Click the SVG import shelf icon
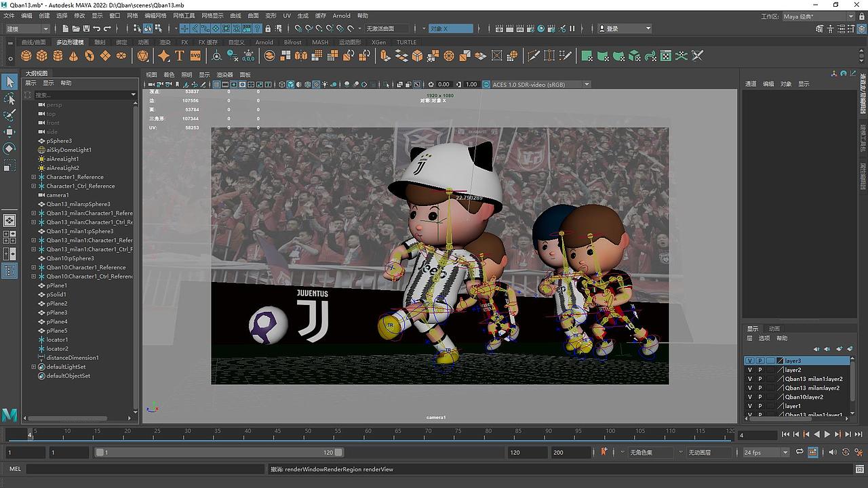Screen dimensions: 868x488 click(195, 56)
